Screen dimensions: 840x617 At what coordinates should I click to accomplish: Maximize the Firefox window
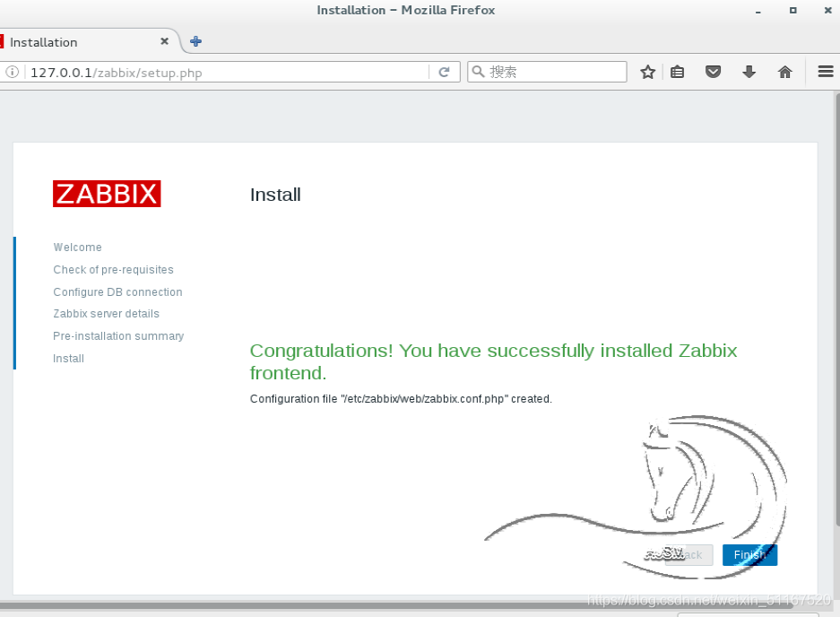(x=792, y=10)
